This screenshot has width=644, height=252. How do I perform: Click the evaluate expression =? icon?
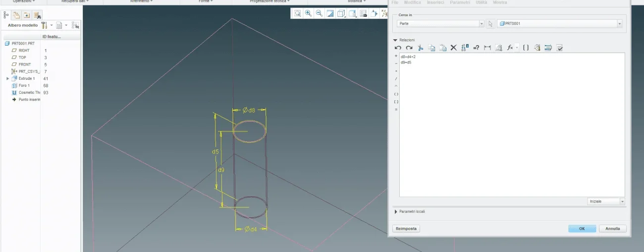pyautogui.click(x=476, y=48)
